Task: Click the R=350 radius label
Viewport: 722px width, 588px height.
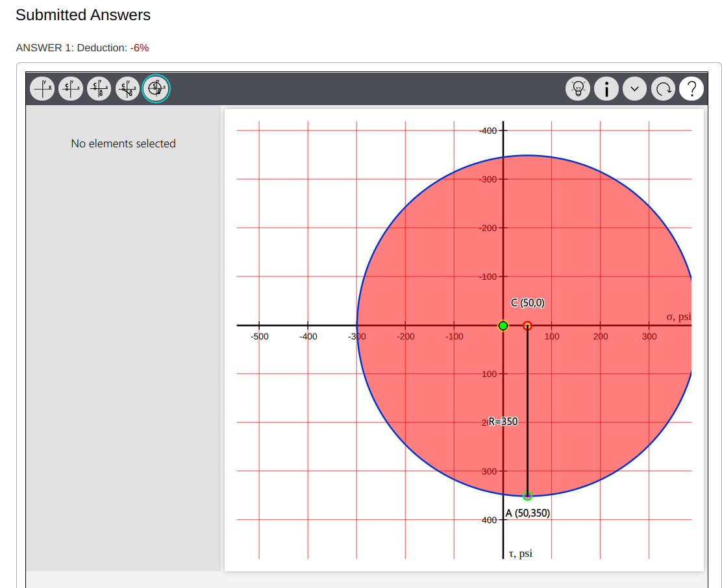Action: click(503, 421)
